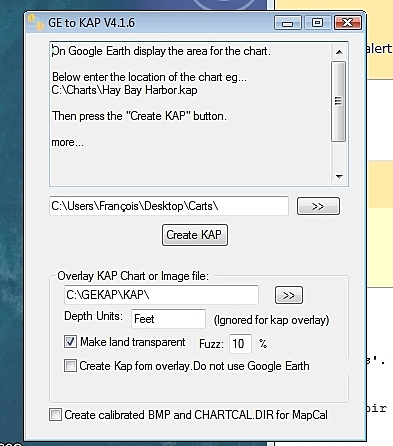
Task: Enable Create Kap from overlay checkbox
Action: click(x=70, y=366)
